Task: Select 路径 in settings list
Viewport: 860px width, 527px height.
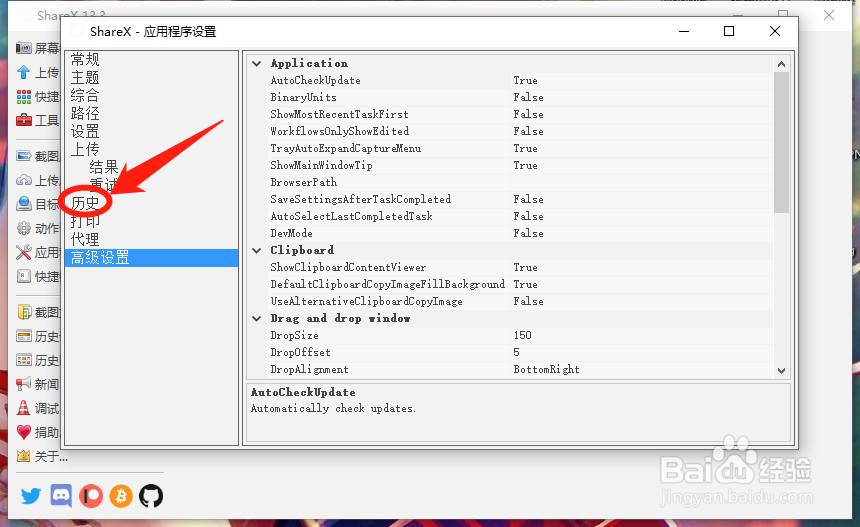Action: [85, 114]
